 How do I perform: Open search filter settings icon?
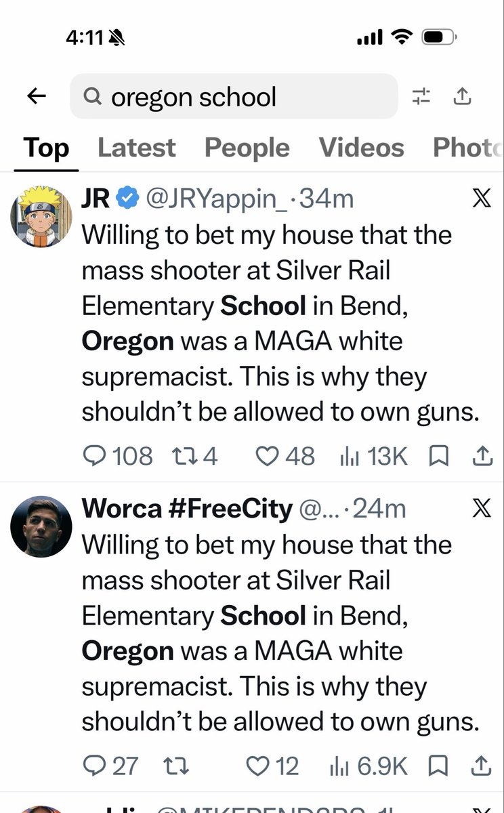[421, 97]
